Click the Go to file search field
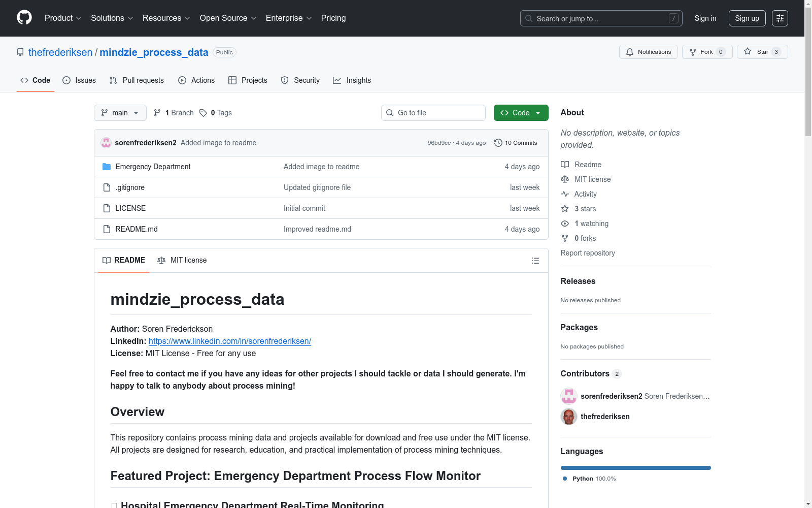The width and height of the screenshot is (812, 508). point(433,113)
